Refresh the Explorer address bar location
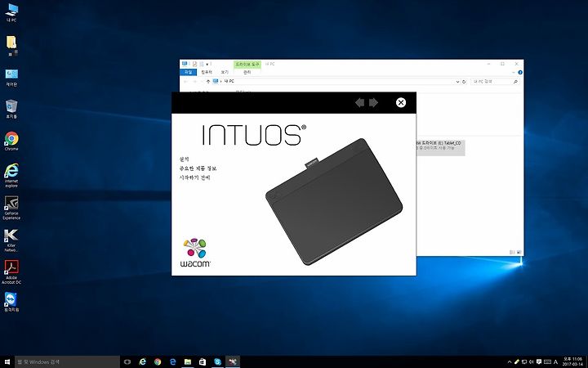 (x=464, y=82)
